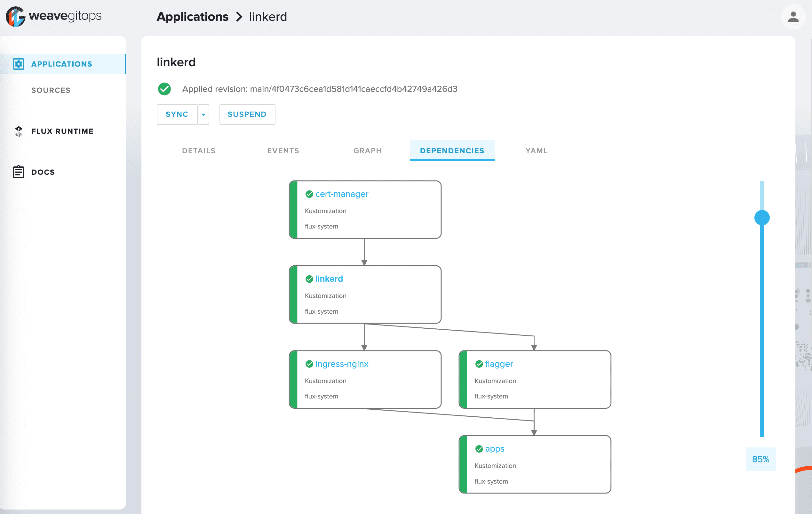This screenshot has width=812, height=514.
Task: Click the Docs clipboard icon
Action: (x=19, y=172)
